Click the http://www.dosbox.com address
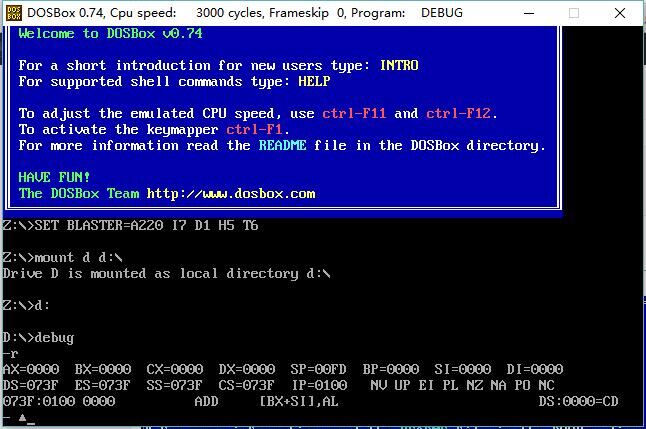This screenshot has width=646, height=429. point(231,193)
